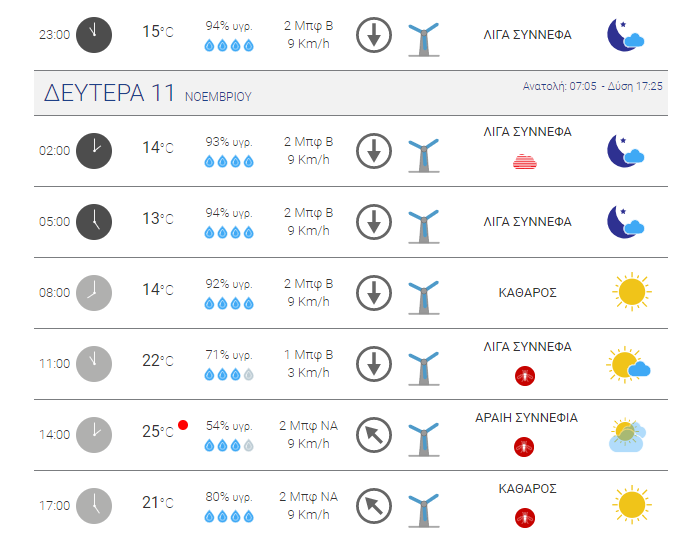The image size is (682, 541).
Task: Click the sunny weather icon at 08:00
Action: tap(632, 292)
